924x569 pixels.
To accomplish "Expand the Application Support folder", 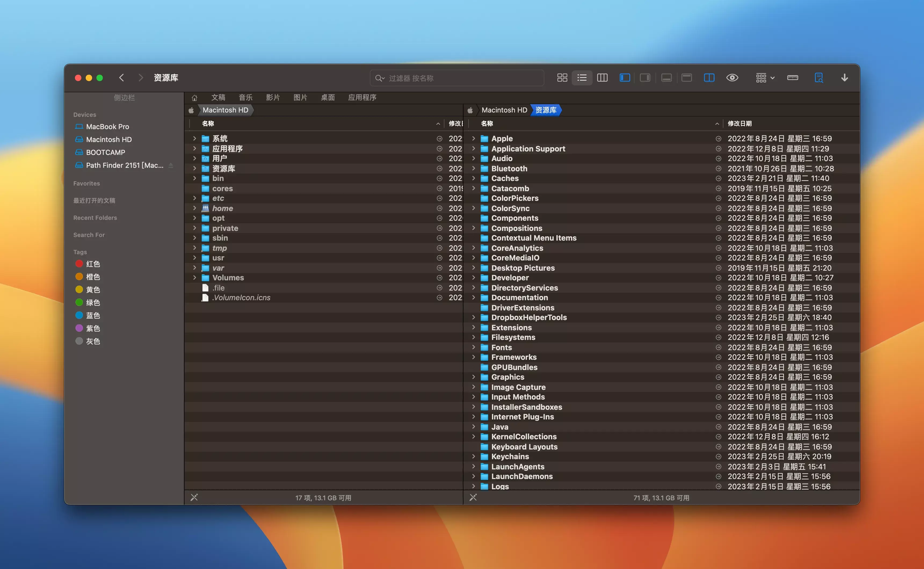I will (474, 149).
